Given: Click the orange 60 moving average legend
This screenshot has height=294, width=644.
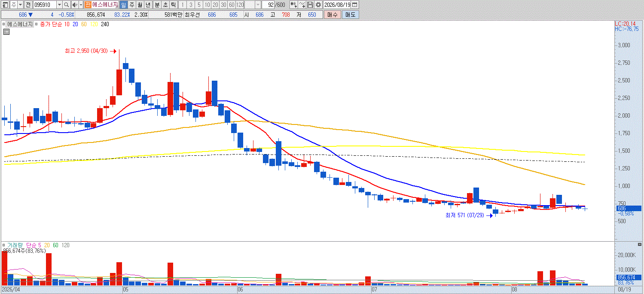Looking at the screenshot, I should click(x=83, y=24).
